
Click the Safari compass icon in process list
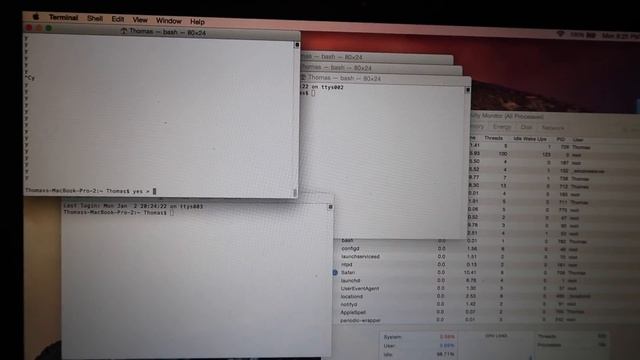point(335,272)
